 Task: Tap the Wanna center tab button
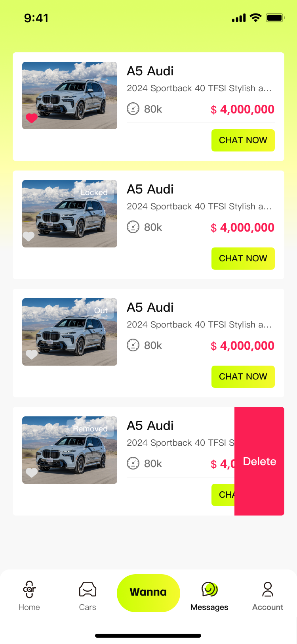tap(148, 593)
